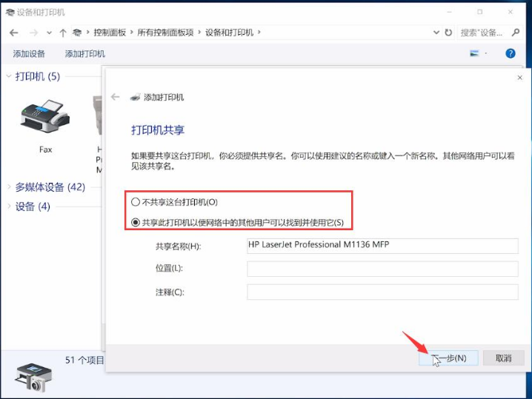Select 'Share this printer' radio option
Viewport: 532px width, 399px height.
[x=136, y=222]
